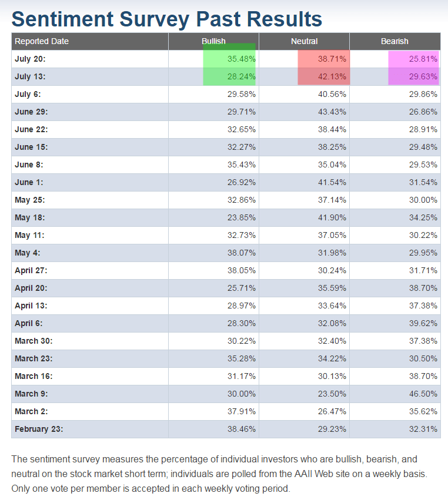
Task: Click the February 23 date label
Action: (x=39, y=429)
